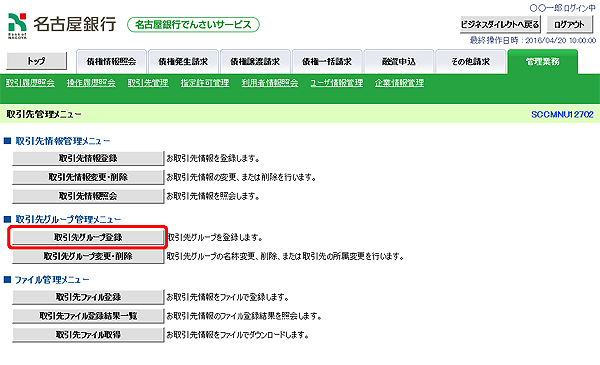This screenshot has height=365, width=600.
Task: Click the 取引先ファイル登録 button
Action: pyautogui.click(x=88, y=297)
